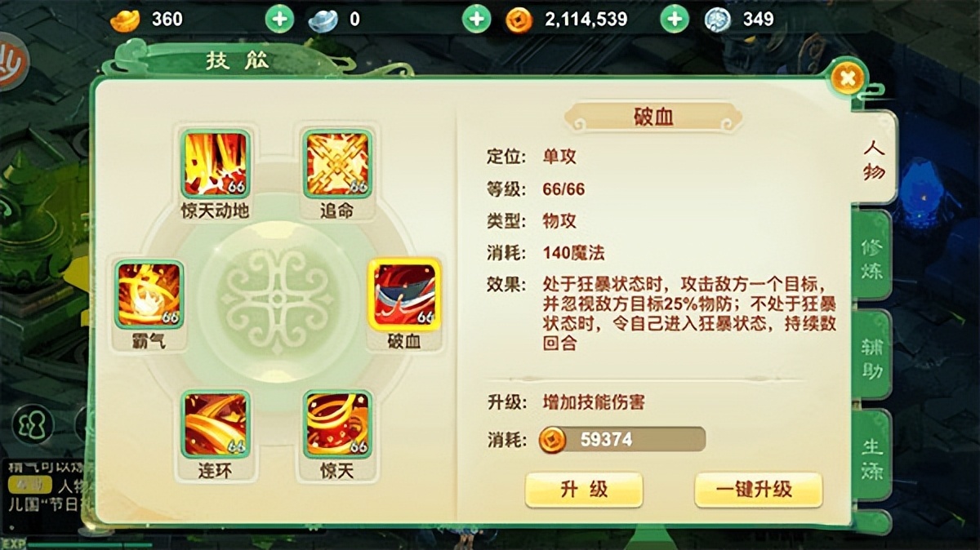Select the 连环 skill icon
Viewport: 980px width, 550px height.
pyautogui.click(x=216, y=424)
